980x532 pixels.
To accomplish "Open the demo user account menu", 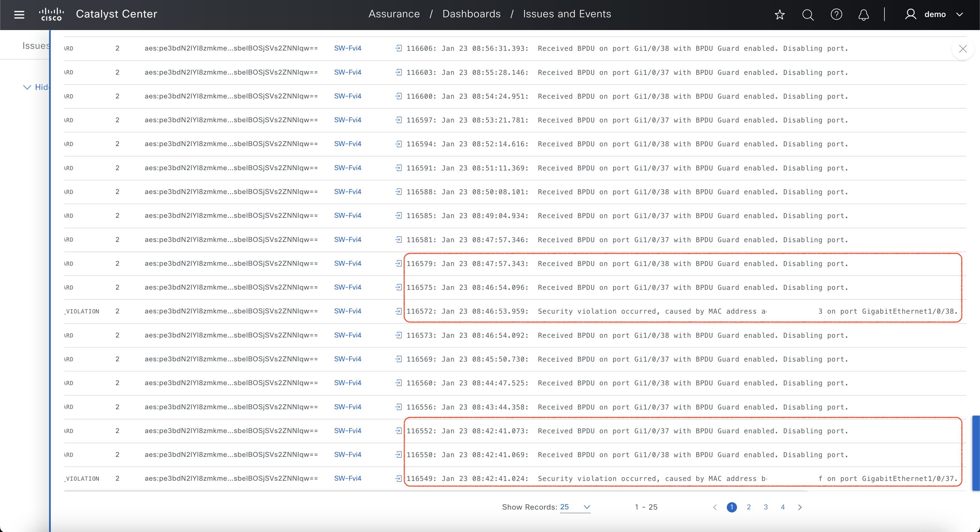I will (934, 14).
